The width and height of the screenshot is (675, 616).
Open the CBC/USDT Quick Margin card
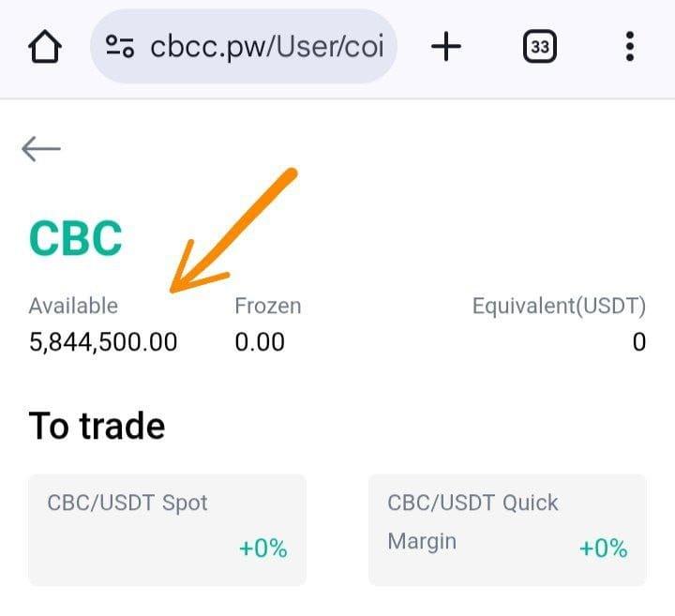[x=506, y=529]
